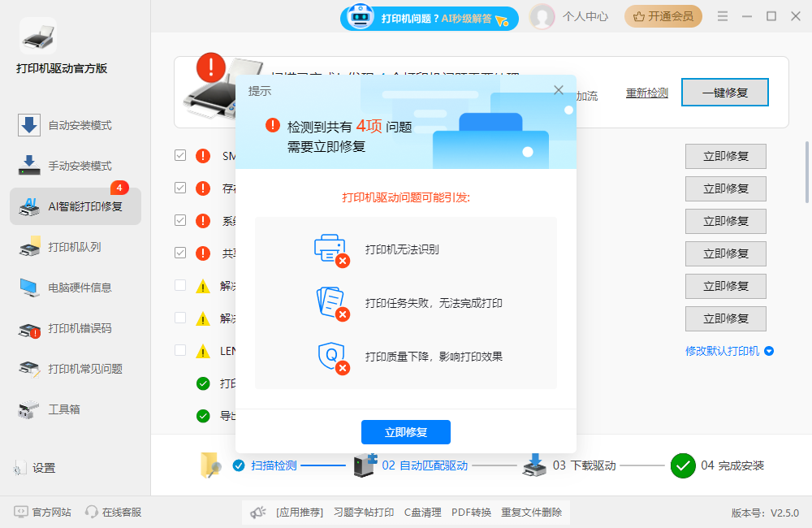Open the AI智能打印修复 panel
812x528 pixels.
[x=75, y=207]
